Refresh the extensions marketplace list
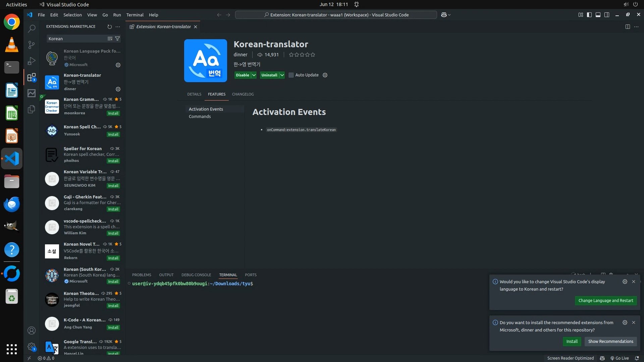Image resolution: width=644 pixels, height=362 pixels. click(x=109, y=26)
